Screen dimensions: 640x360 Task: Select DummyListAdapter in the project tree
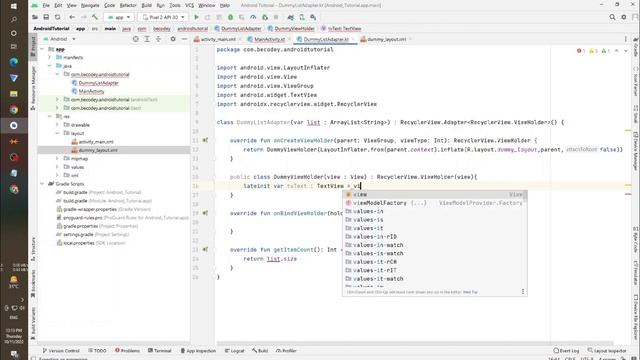pos(98,83)
